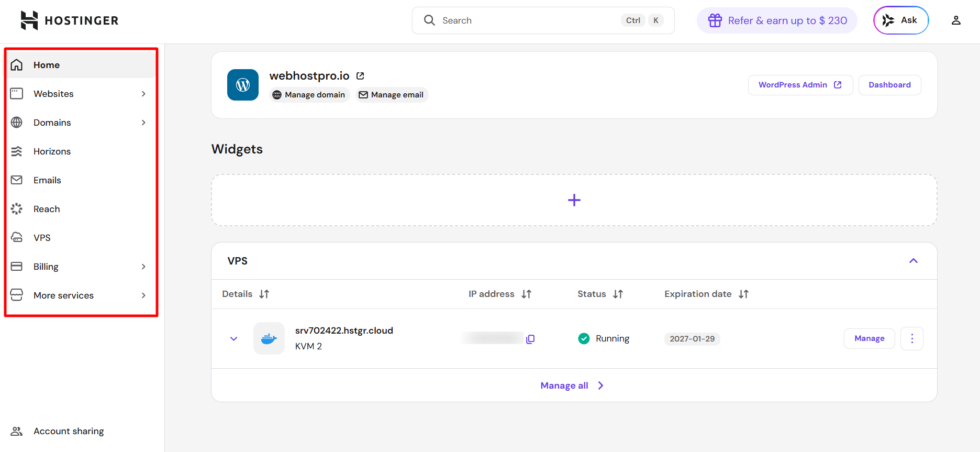Sort VPS list by IP address
This screenshot has height=452, width=980.
tap(527, 294)
